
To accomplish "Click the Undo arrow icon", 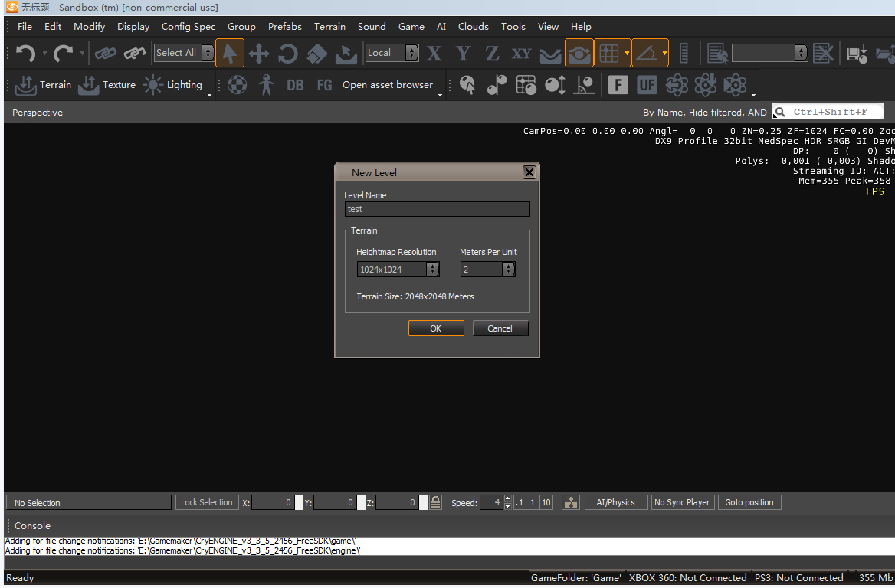I will pos(25,53).
